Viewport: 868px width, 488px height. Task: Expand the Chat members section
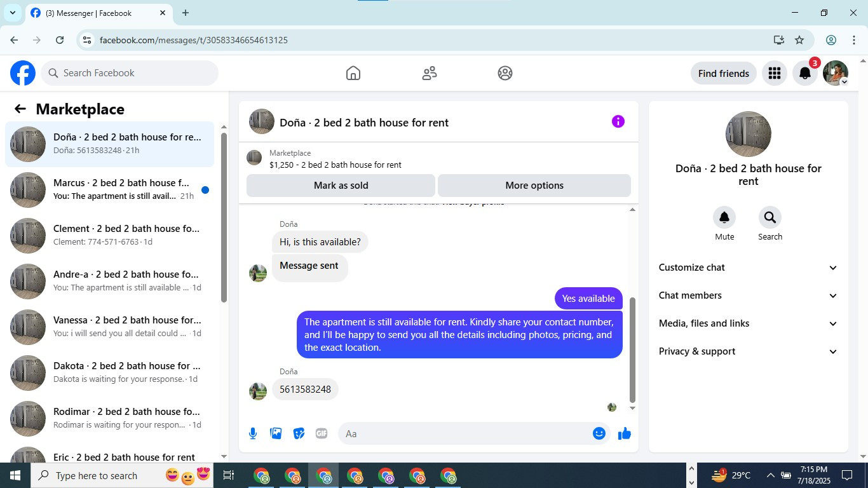click(x=748, y=295)
